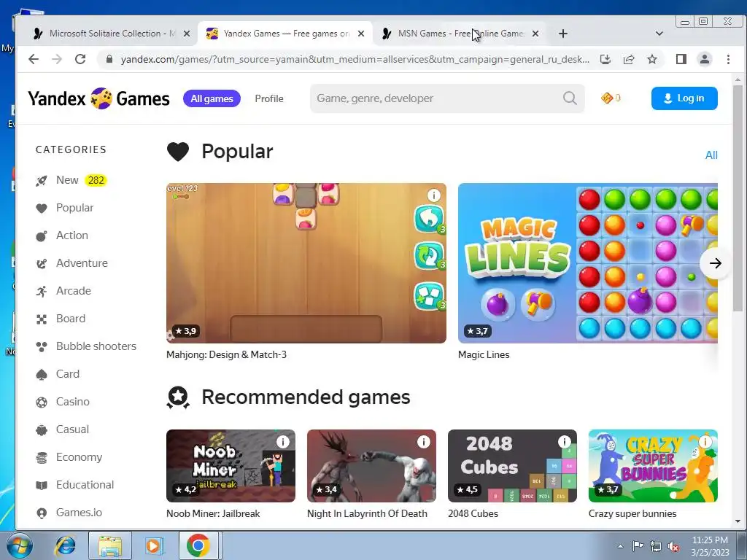Show info for 2048 Cubes

coord(565,442)
